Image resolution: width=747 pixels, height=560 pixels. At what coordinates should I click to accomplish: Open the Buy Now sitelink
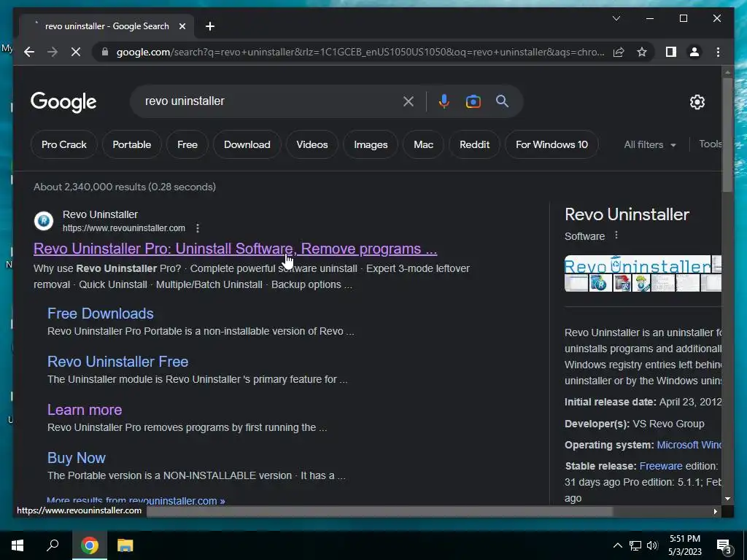[x=76, y=458]
